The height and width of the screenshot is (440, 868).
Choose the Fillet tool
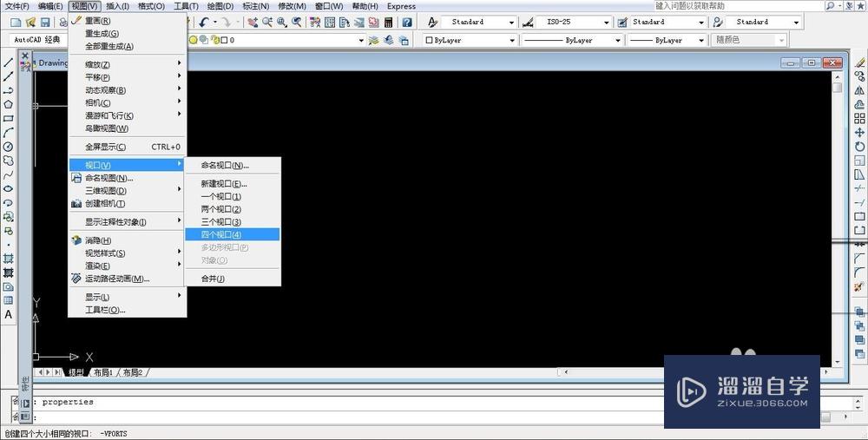859,272
